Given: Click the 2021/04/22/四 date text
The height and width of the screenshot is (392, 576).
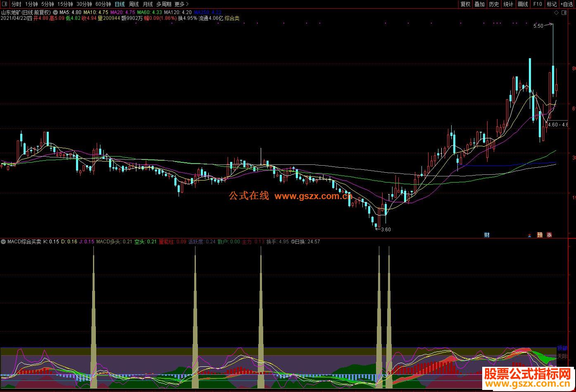Looking at the screenshot, I should point(16,19).
